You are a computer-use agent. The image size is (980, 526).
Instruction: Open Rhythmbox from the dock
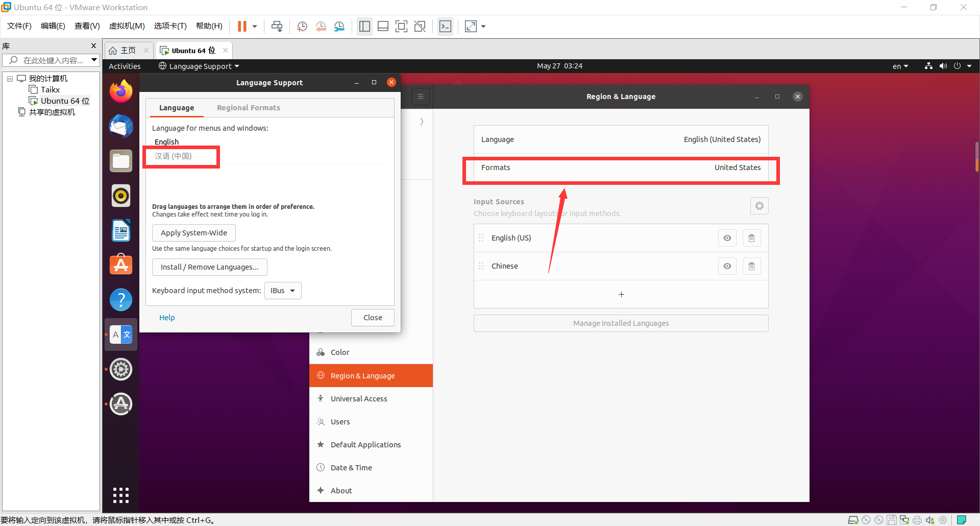tap(120, 196)
